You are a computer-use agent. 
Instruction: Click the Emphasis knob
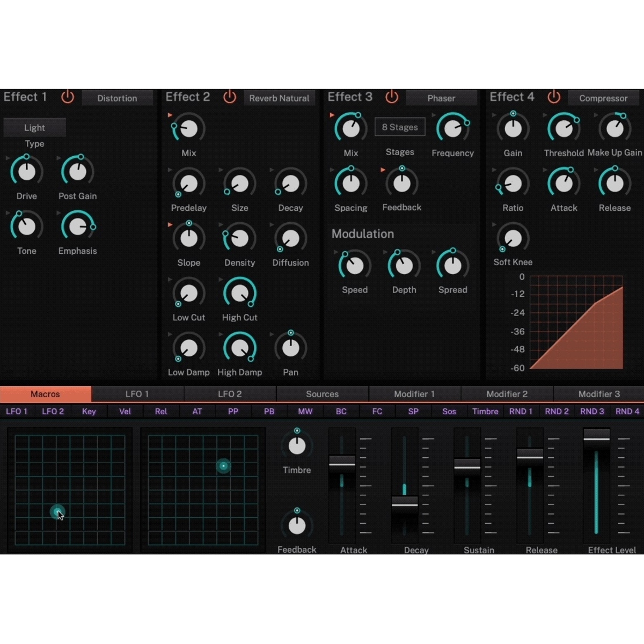pos(78,226)
